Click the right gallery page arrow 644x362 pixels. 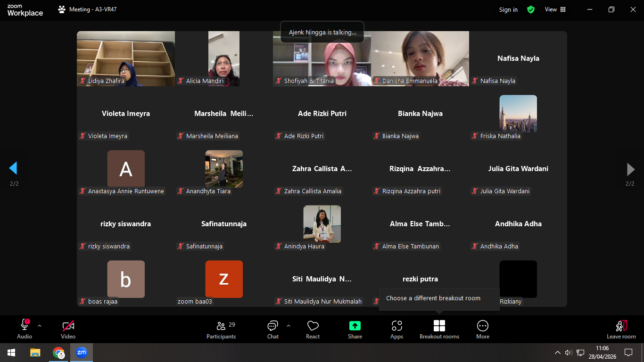(630, 169)
